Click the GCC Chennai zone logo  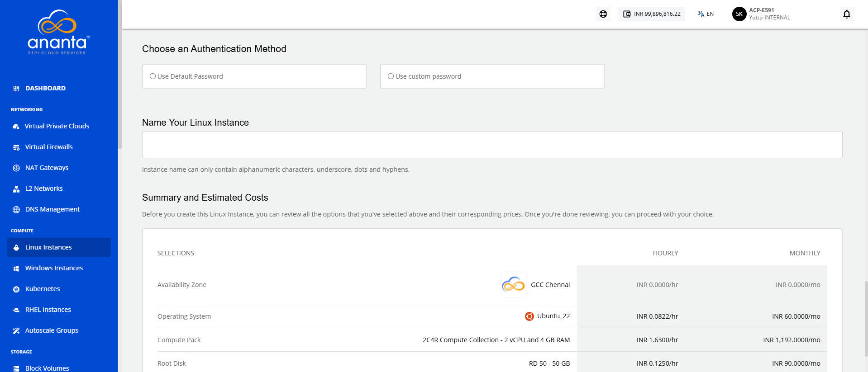pyautogui.click(x=514, y=285)
